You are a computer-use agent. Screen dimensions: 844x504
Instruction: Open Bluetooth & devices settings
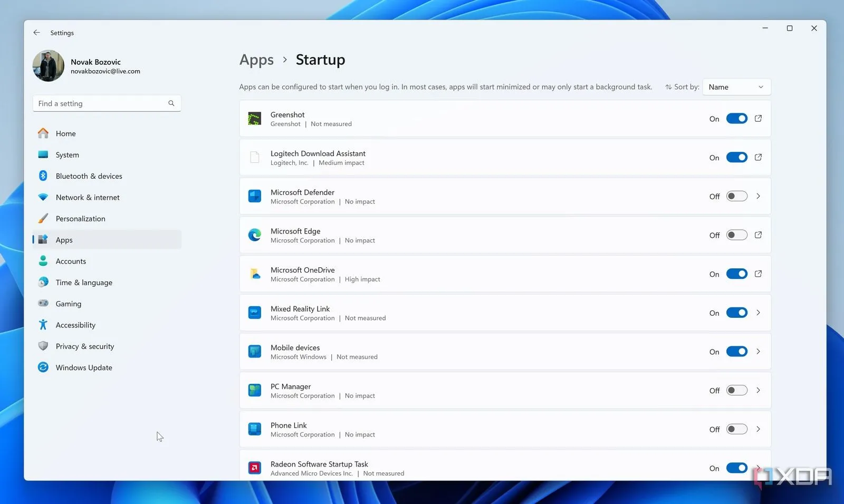(x=89, y=176)
